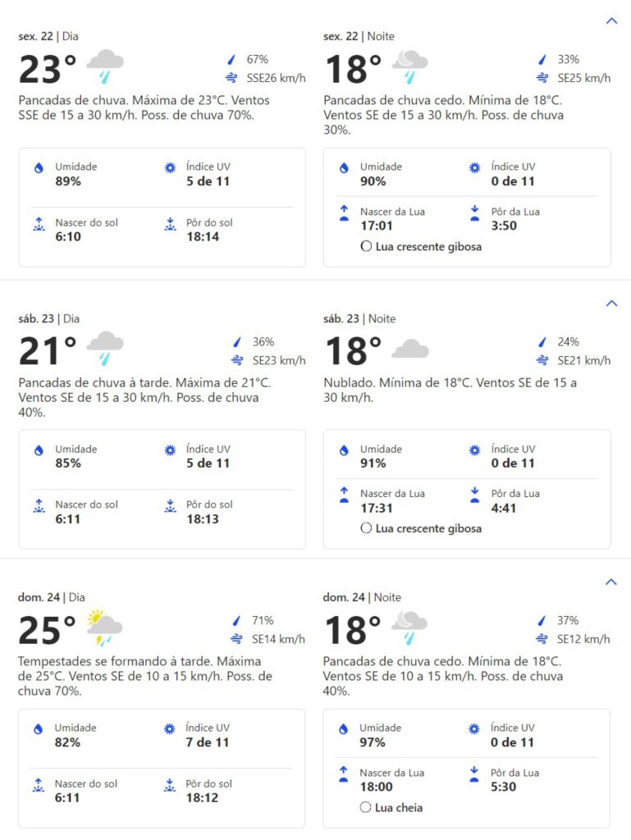Click the moonset icon for sex. 22 Noite

[x=474, y=213]
